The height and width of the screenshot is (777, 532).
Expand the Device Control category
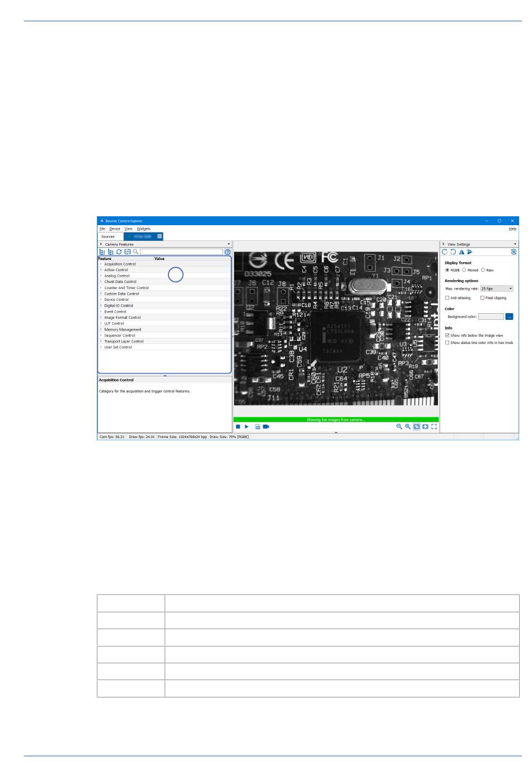pos(101,300)
